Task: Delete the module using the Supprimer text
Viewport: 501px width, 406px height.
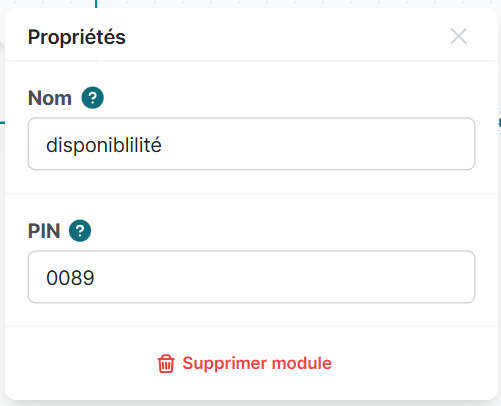Action: (x=257, y=363)
